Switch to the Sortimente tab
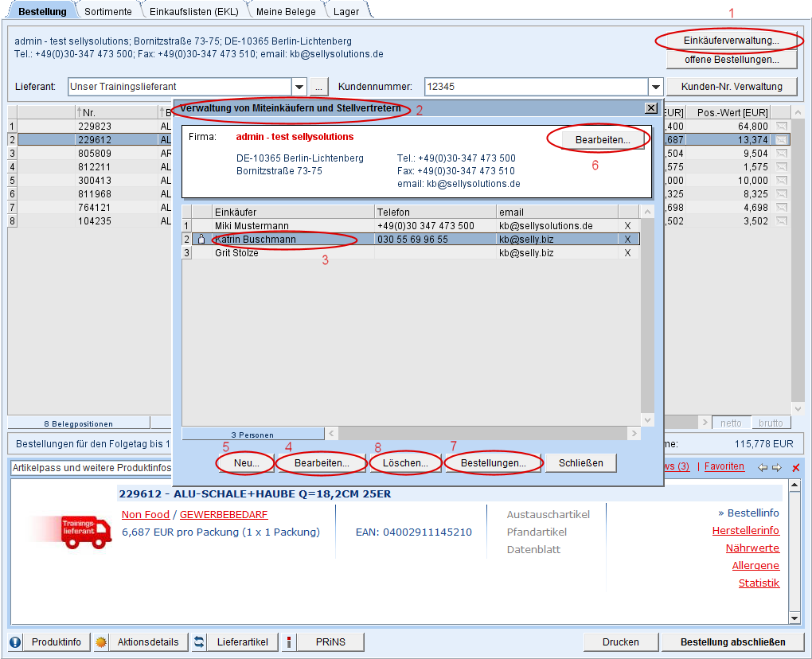The image size is (812, 659). (x=108, y=11)
